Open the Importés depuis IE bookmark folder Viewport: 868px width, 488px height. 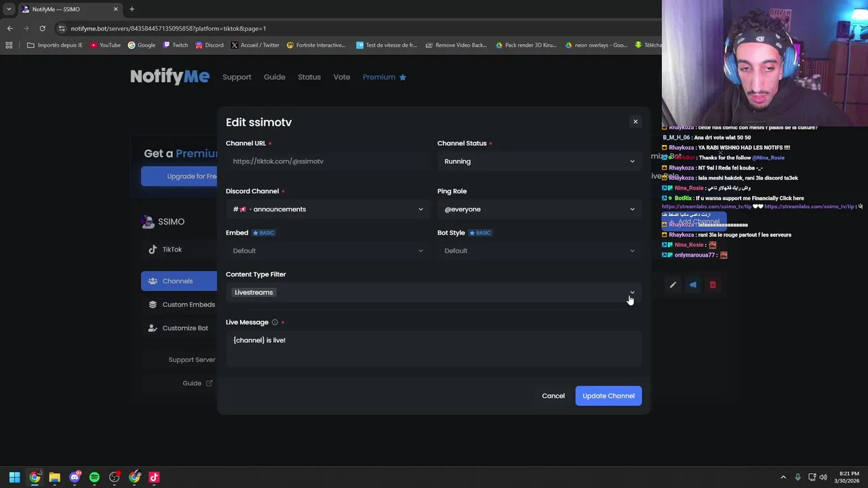pos(55,45)
